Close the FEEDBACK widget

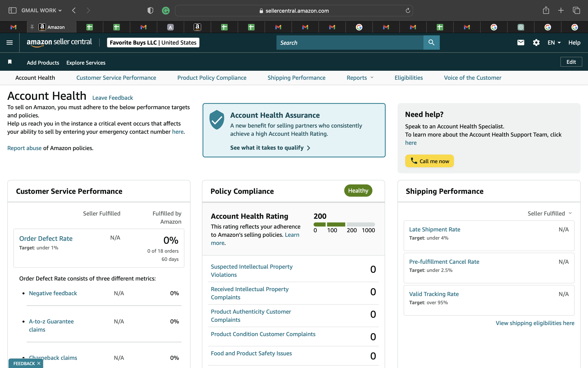point(39,363)
